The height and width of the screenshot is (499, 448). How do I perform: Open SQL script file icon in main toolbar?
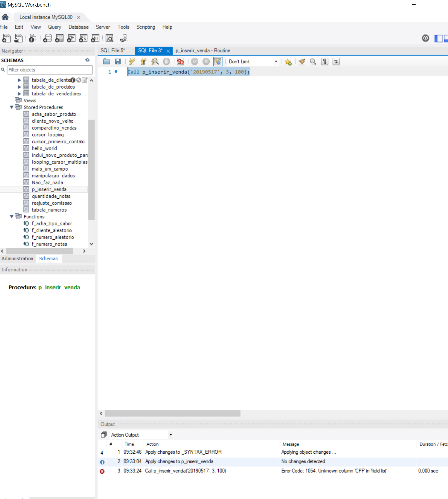tap(19, 38)
